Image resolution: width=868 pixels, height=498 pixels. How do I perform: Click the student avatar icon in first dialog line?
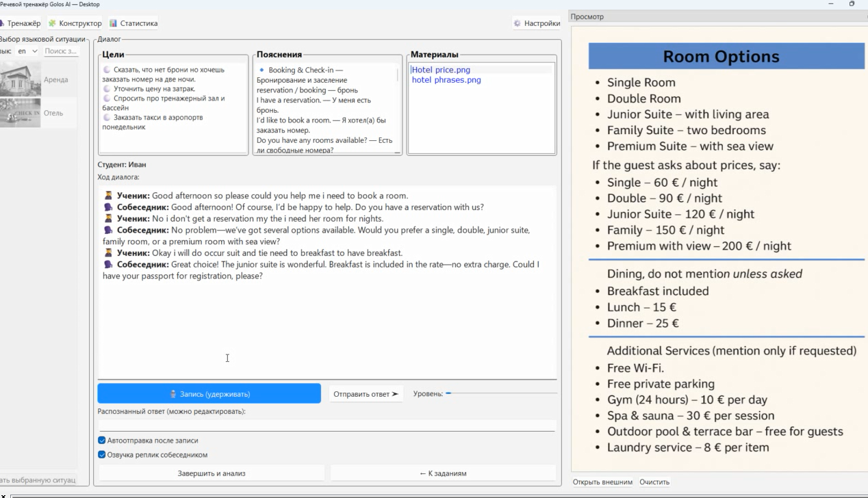pos(108,196)
